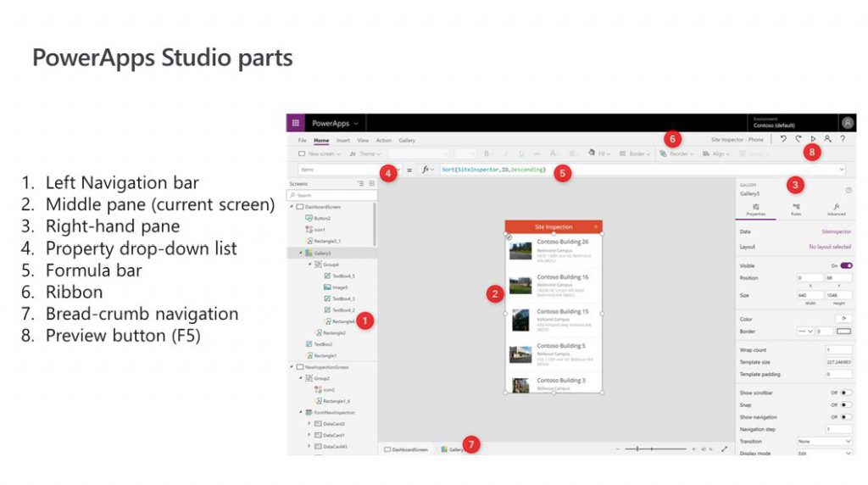Open the Reorder dropdown
The height and width of the screenshot is (485, 868).
click(676, 153)
